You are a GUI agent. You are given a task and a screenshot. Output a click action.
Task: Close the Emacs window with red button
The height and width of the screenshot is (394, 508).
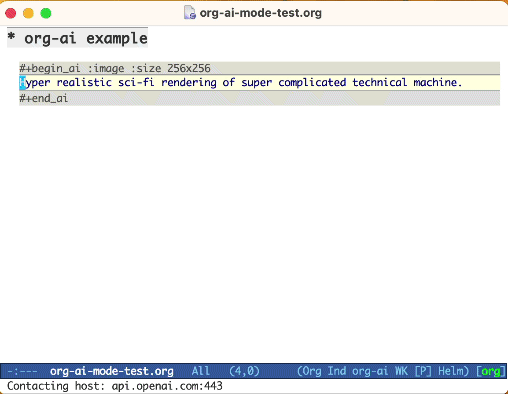(x=11, y=13)
